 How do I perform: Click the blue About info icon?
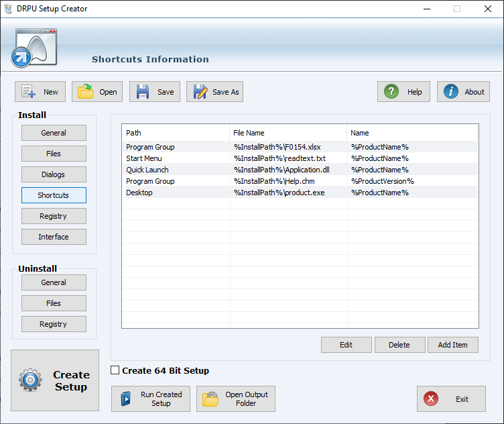point(450,92)
